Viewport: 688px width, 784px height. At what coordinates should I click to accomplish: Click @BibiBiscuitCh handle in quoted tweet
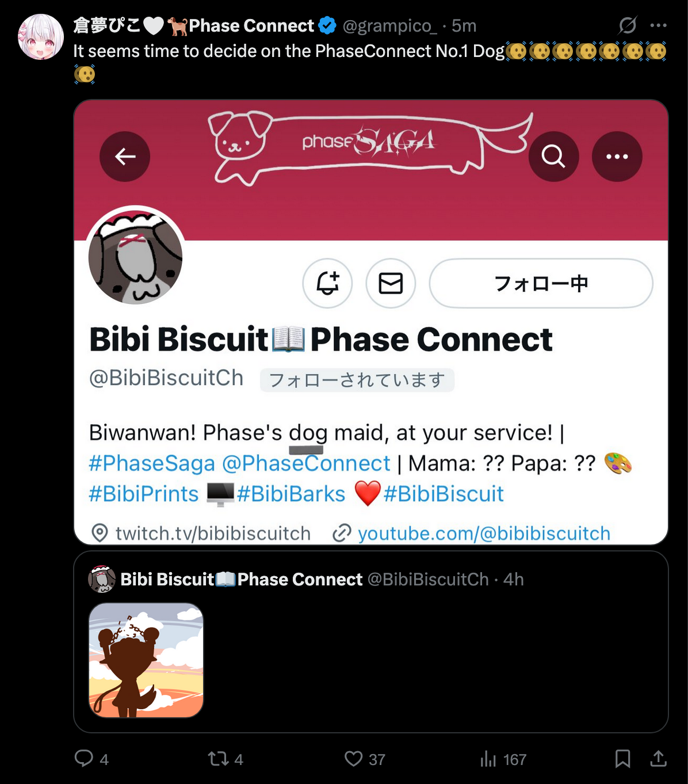428,579
